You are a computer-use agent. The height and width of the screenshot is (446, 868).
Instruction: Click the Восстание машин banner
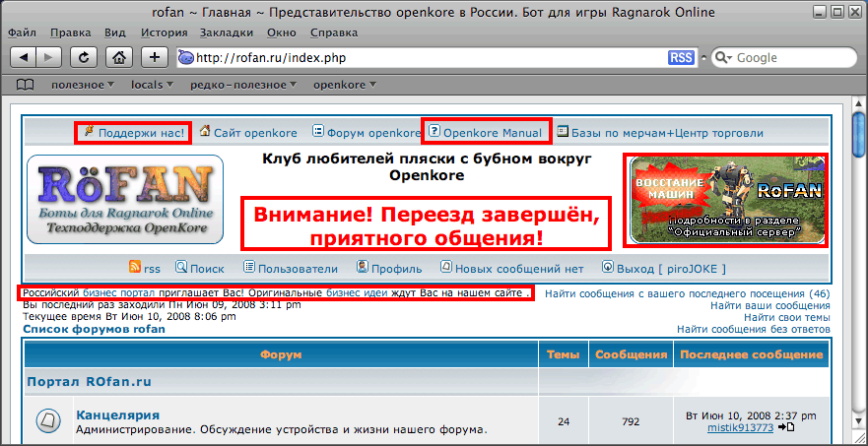[x=727, y=200]
